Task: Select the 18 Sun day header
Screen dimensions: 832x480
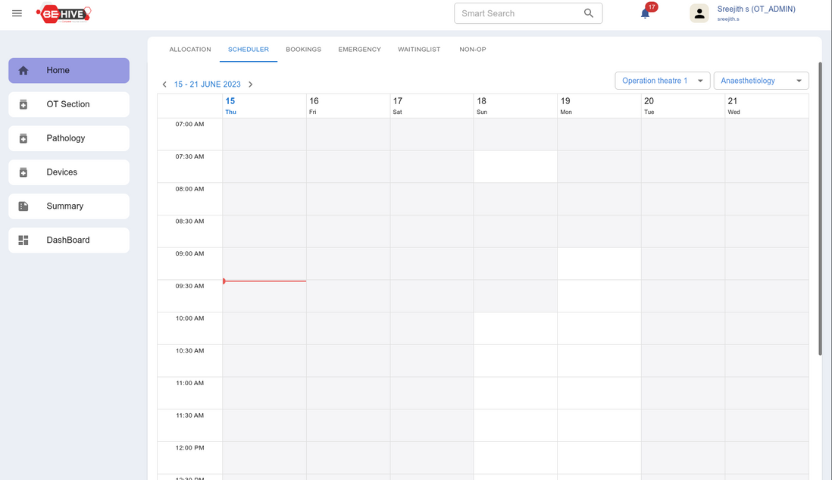Action: (515, 106)
